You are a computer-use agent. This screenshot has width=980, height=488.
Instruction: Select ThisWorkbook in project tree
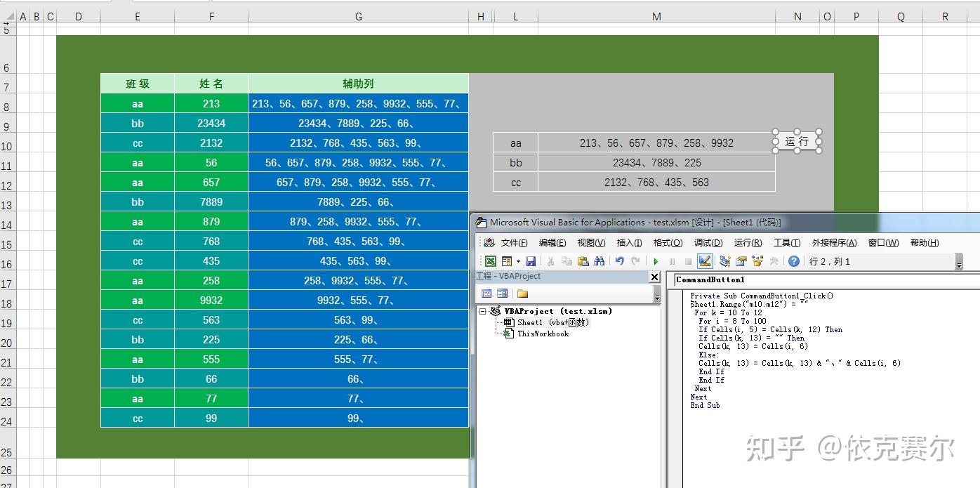click(x=543, y=334)
